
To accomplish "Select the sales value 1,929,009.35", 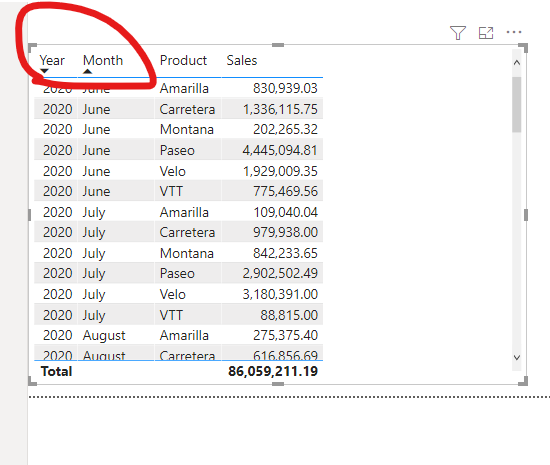I will tap(280, 171).
